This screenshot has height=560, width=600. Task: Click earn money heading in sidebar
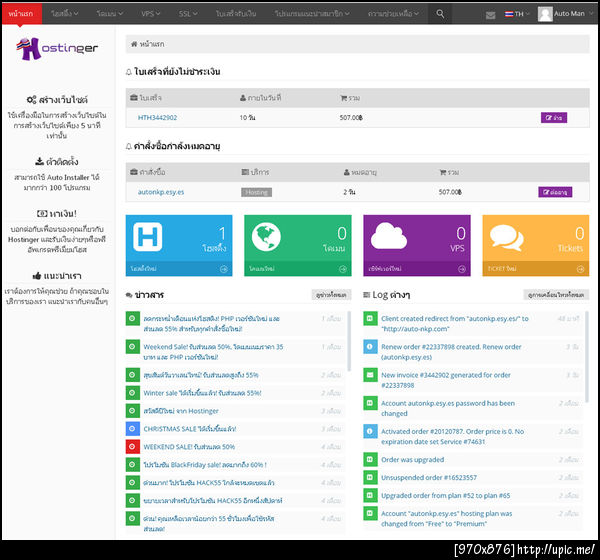57,214
